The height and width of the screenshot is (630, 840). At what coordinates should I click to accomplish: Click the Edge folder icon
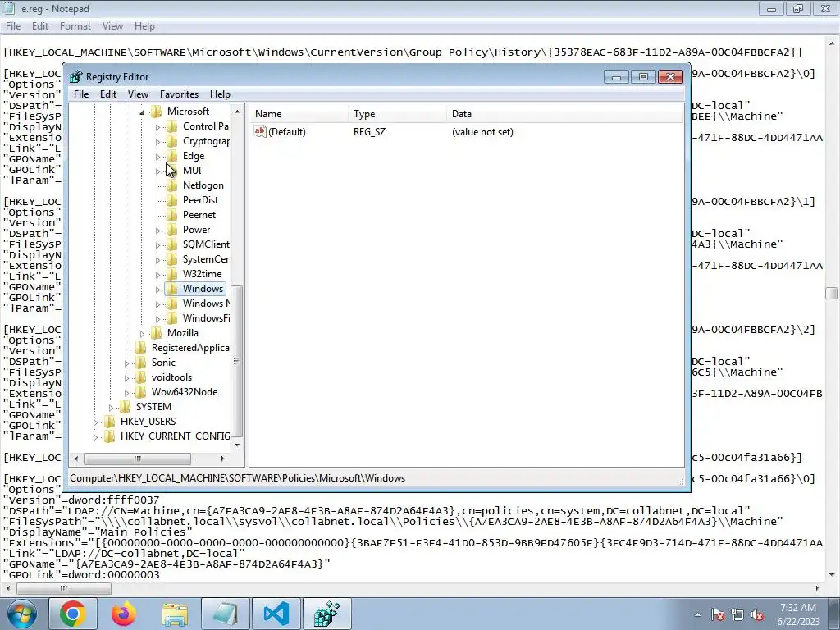tap(172, 156)
